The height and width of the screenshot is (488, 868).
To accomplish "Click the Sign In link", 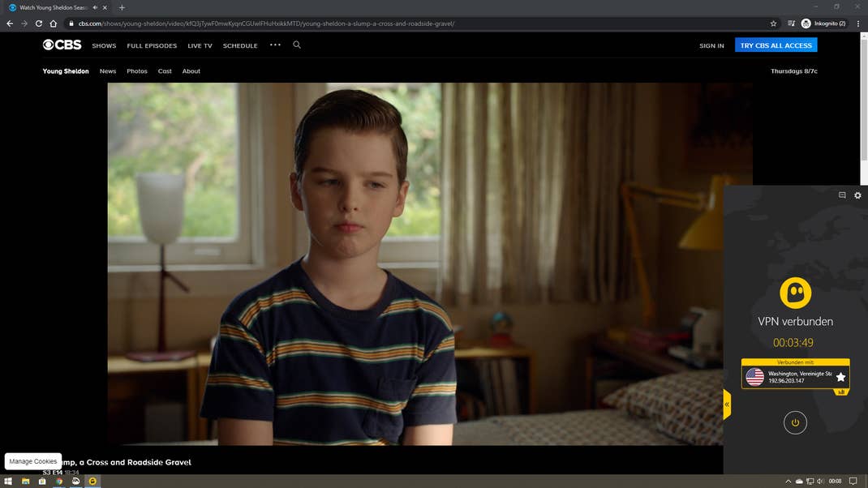I will point(711,46).
